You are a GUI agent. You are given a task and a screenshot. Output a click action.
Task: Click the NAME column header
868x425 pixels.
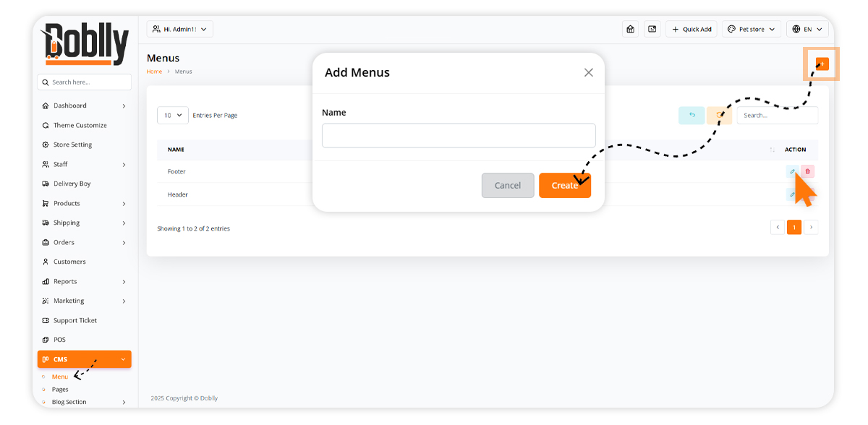pyautogui.click(x=176, y=150)
